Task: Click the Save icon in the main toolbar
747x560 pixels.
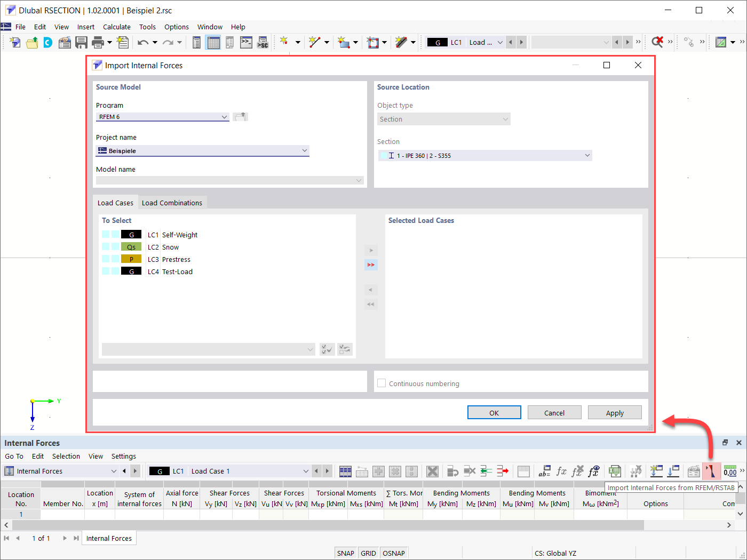Action: point(81,42)
